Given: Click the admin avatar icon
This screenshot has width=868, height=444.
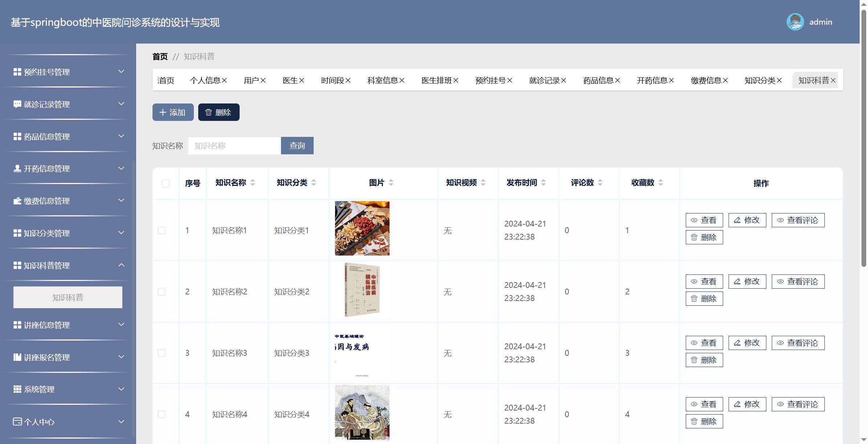Looking at the screenshot, I should click(x=795, y=22).
